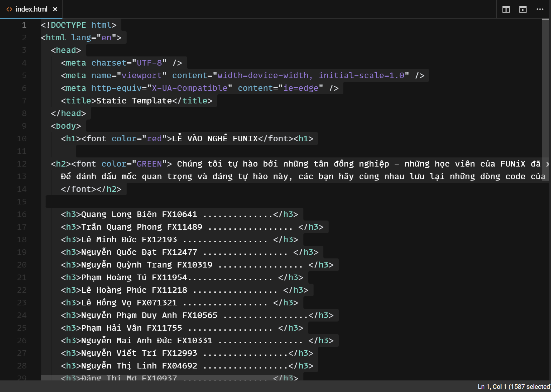Click the "GREEN" color attribute value

coord(149,164)
